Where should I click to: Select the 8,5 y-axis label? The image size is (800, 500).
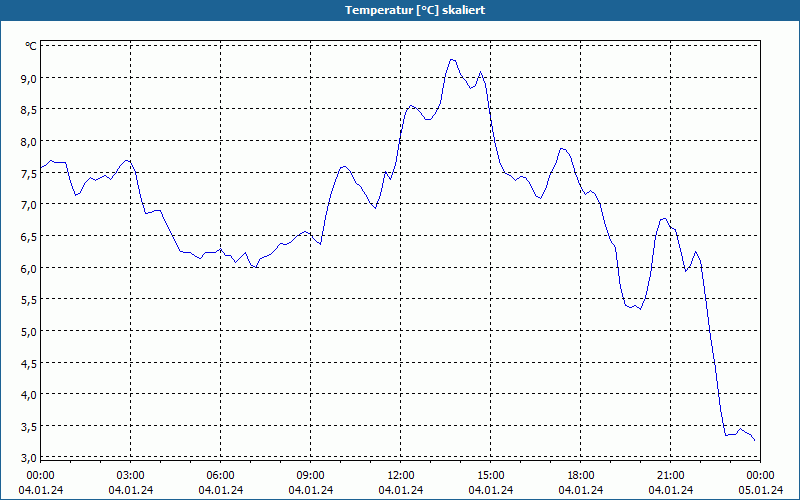[x=28, y=110]
